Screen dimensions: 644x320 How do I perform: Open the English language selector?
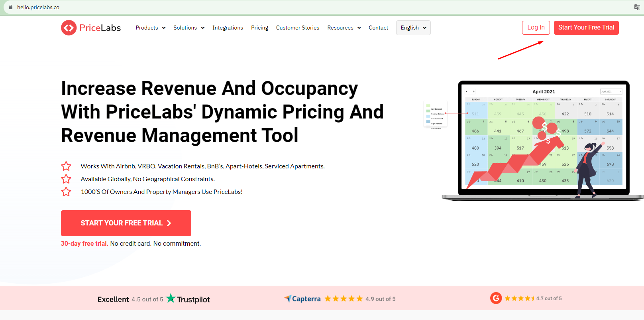(x=413, y=28)
